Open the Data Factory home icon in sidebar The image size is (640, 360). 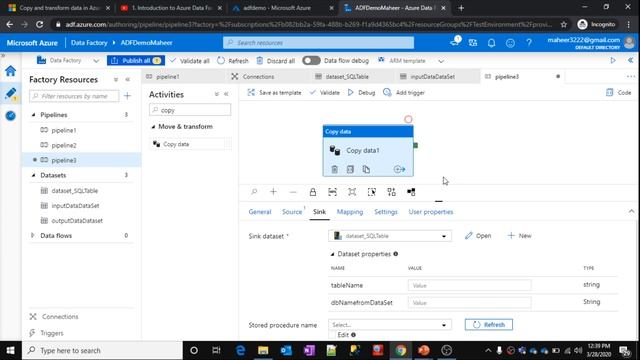11,71
